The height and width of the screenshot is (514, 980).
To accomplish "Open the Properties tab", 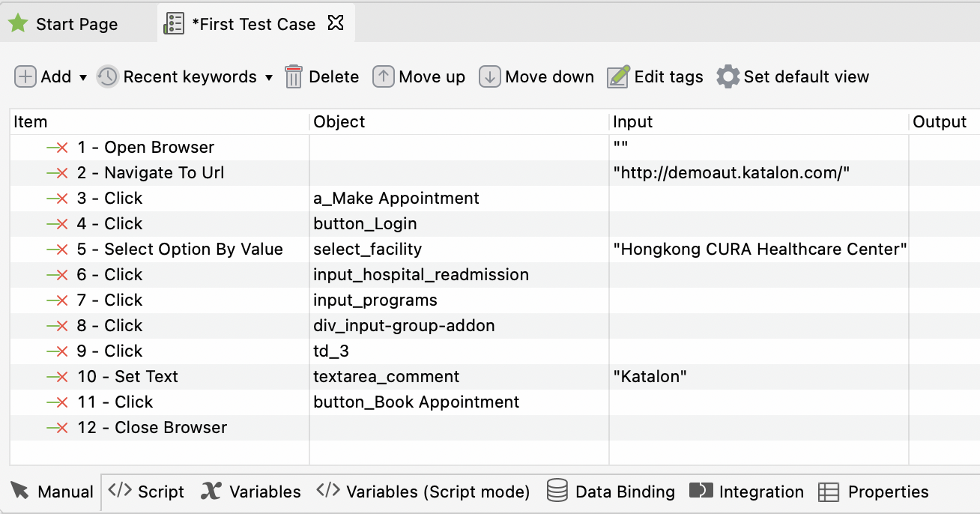I will point(874,492).
